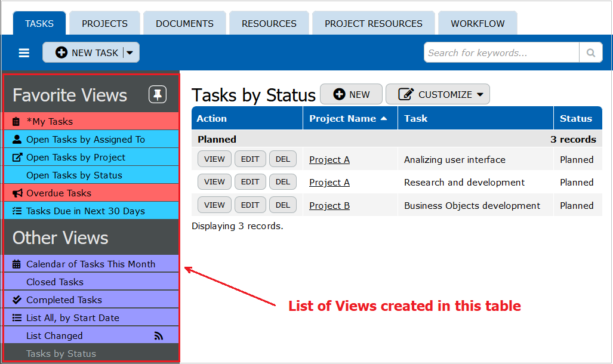This screenshot has width=613, height=364.
Task: Switch to the TASKS tab
Action: (x=39, y=23)
